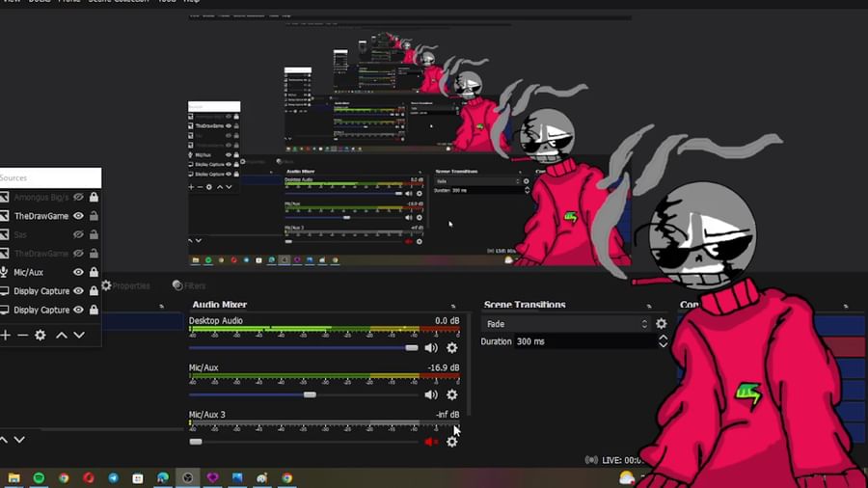868x488 pixels.
Task: Click the Scene Transitions panel title
Action: coord(525,305)
